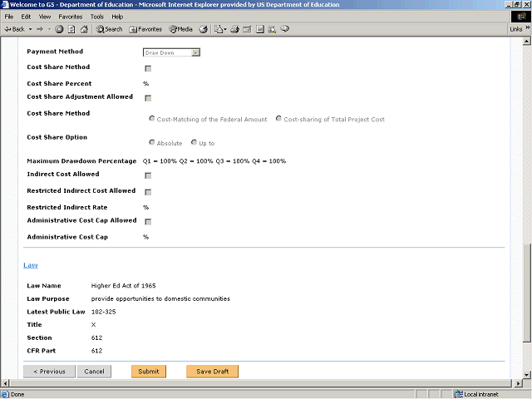The image size is (532, 399).
Task: Click the Done status page icon
Action: pyautogui.click(x=5, y=394)
